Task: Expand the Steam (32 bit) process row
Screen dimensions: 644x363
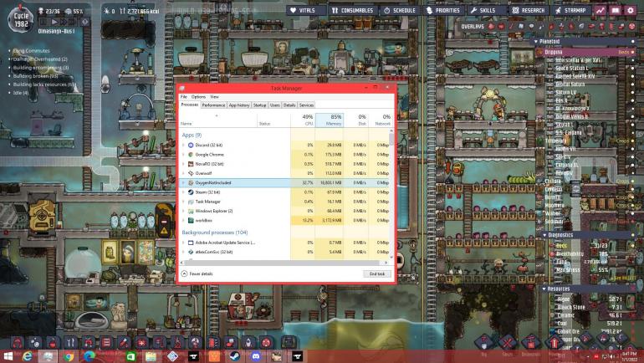Action: coord(183,192)
